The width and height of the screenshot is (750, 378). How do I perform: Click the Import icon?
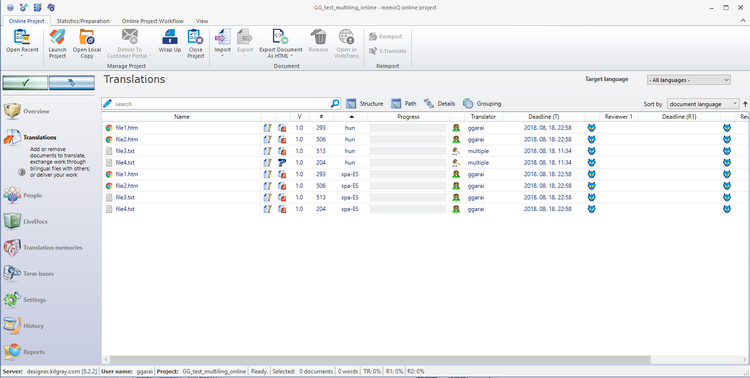click(222, 37)
